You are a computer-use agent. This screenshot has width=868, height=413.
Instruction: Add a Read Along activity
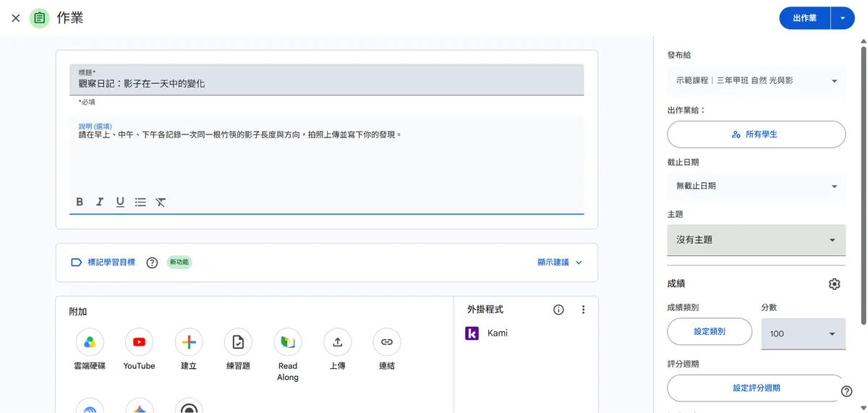coord(288,342)
